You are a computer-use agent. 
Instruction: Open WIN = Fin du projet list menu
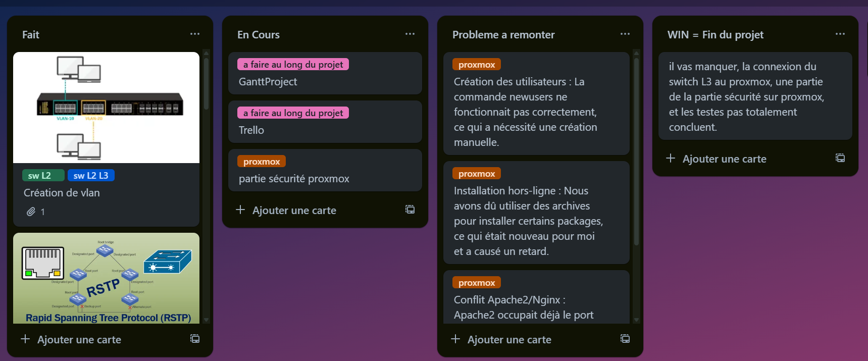840,34
